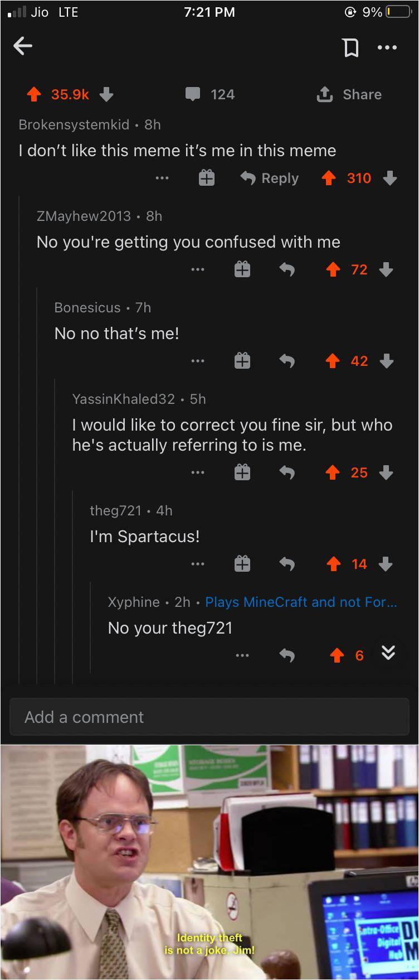Open more options on Xyphine's comment
This screenshot has width=419, height=980.
coord(242,655)
